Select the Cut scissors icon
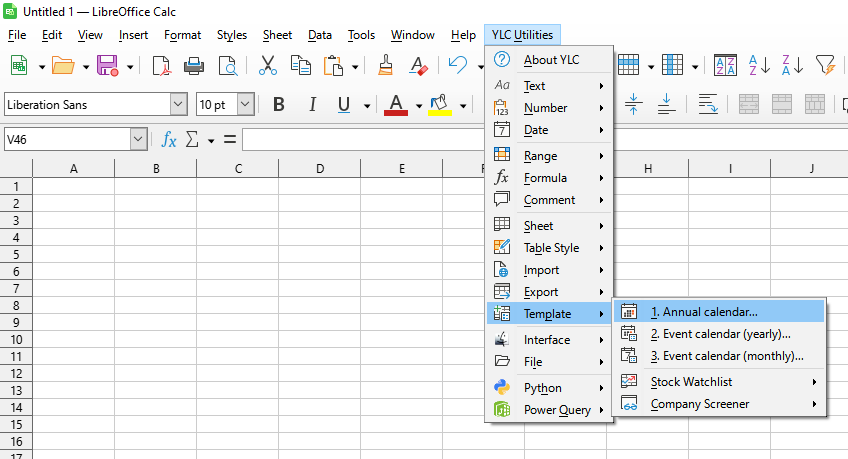This screenshot has height=459, width=848. click(267, 65)
